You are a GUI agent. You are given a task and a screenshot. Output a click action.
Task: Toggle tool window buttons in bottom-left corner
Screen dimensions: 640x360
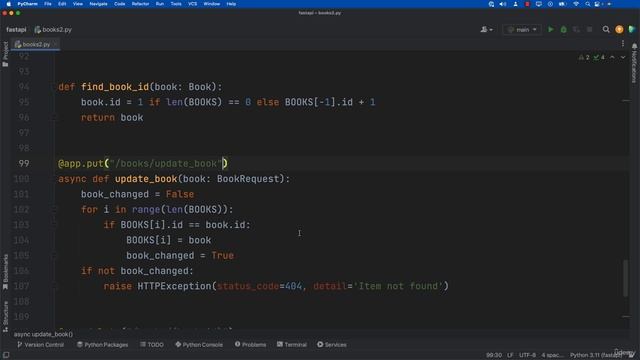pyautogui.click(x=6, y=355)
